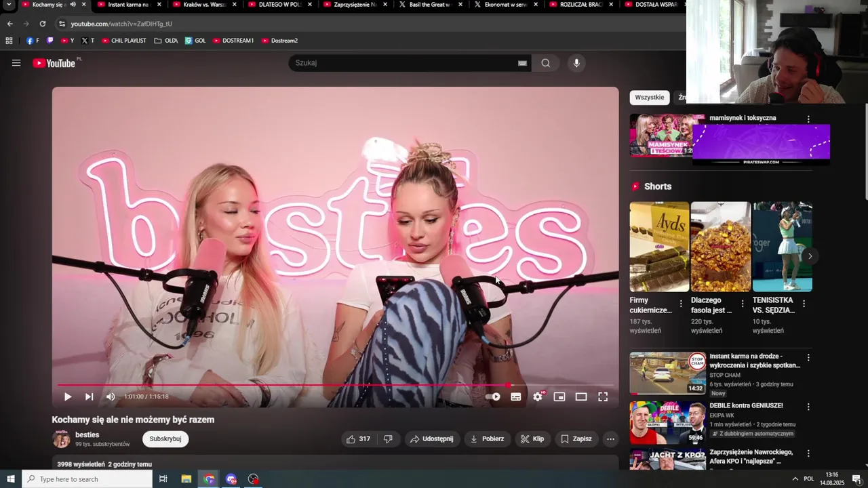Viewport: 868px width, 488px height.
Task: View site information icon in the address bar
Action: click(x=62, y=24)
